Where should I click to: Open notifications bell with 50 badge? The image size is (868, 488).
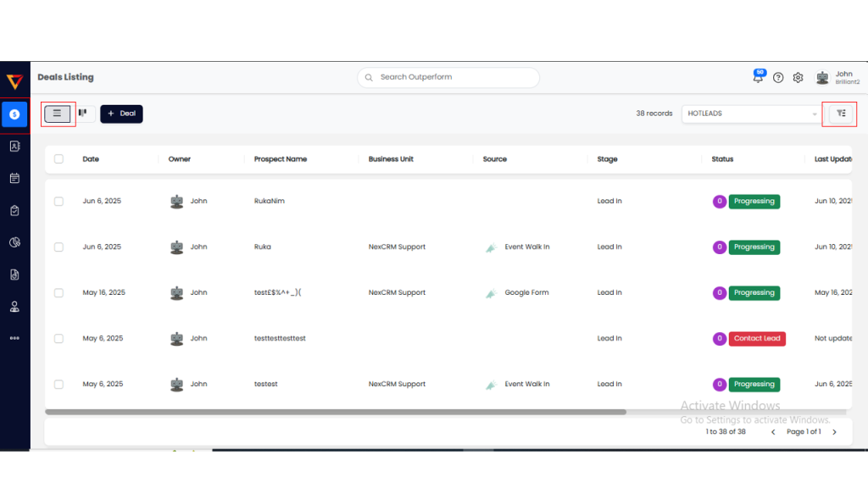point(758,77)
